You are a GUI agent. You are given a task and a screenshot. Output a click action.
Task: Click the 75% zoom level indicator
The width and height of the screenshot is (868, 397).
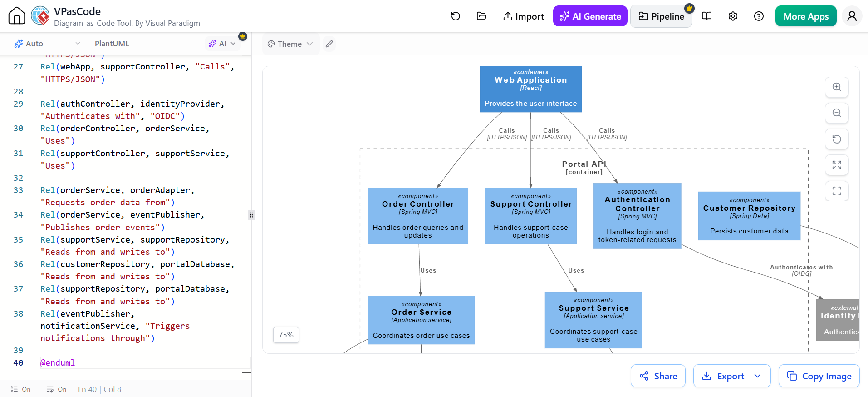286,335
